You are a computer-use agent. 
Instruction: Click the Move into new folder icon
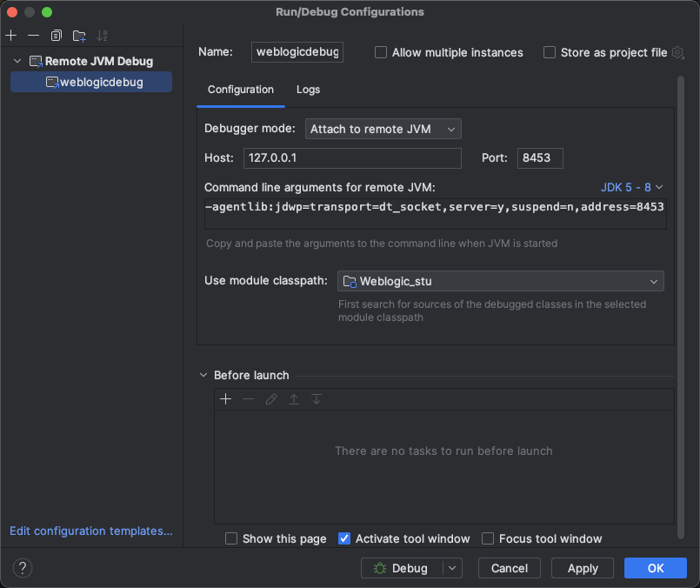[79, 36]
